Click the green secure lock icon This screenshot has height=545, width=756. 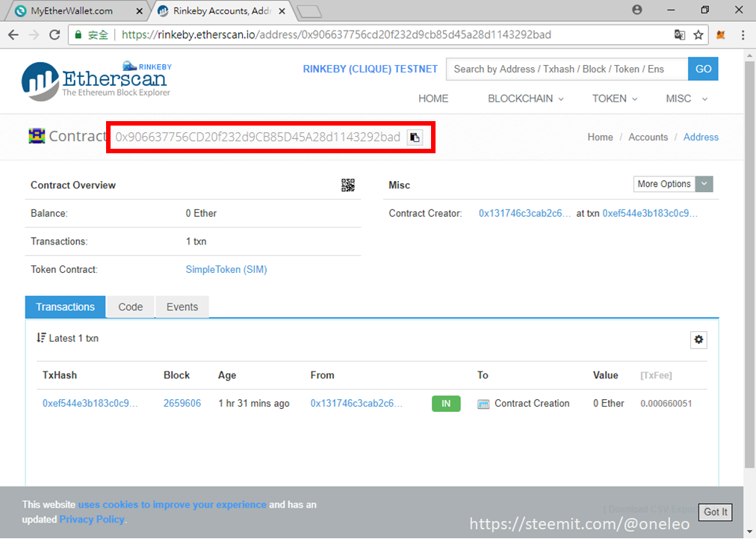78,34
